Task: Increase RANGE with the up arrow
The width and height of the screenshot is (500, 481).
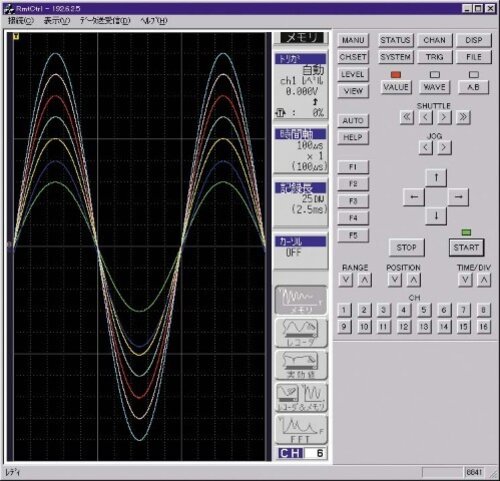Action: click(364, 280)
